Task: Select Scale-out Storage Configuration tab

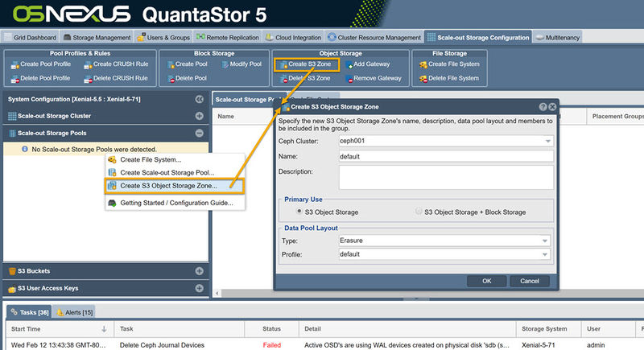Action: coord(478,37)
